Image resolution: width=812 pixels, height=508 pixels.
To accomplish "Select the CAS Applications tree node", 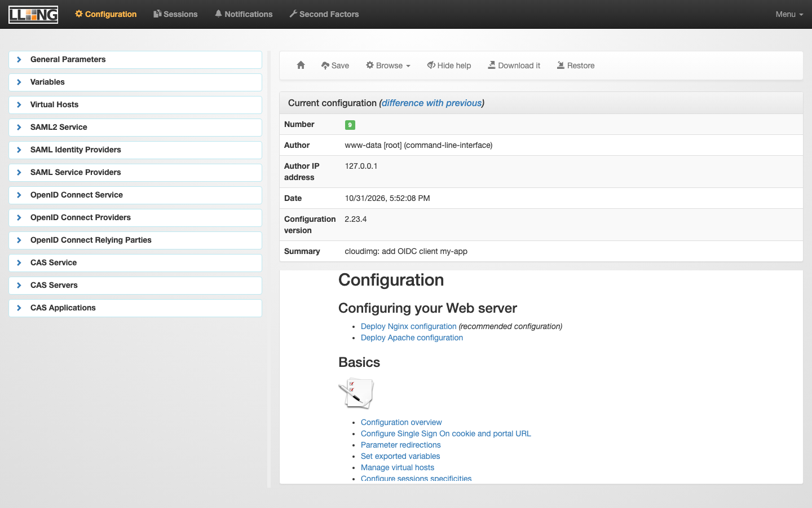I will point(135,308).
